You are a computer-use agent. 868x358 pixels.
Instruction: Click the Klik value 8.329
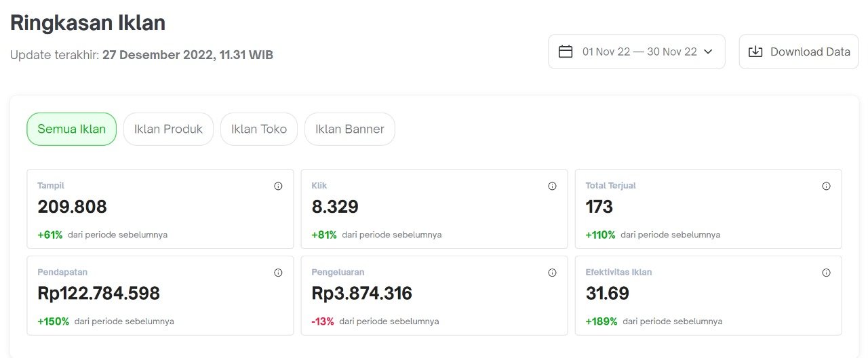tap(335, 207)
